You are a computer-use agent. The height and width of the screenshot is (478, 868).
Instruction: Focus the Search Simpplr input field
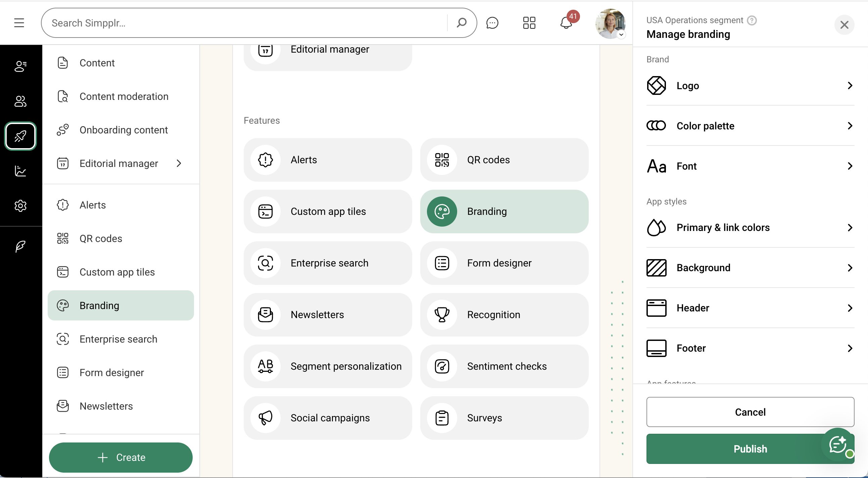[x=246, y=23]
